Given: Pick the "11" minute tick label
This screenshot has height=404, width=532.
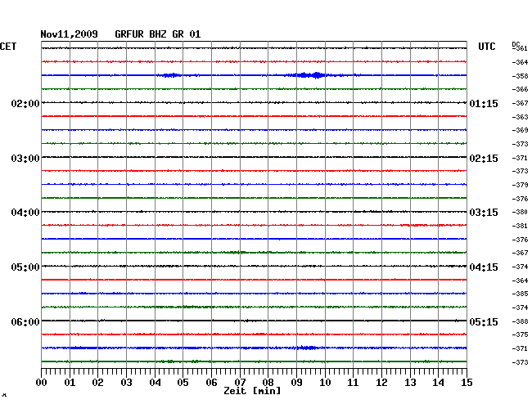Looking at the screenshot, I should tap(354, 383).
